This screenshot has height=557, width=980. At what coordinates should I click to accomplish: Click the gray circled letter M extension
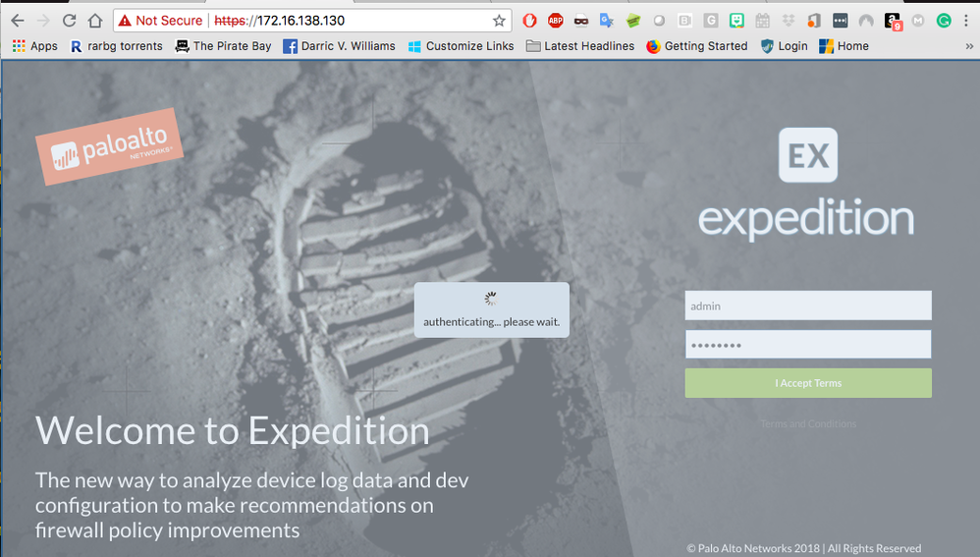pos(917,21)
